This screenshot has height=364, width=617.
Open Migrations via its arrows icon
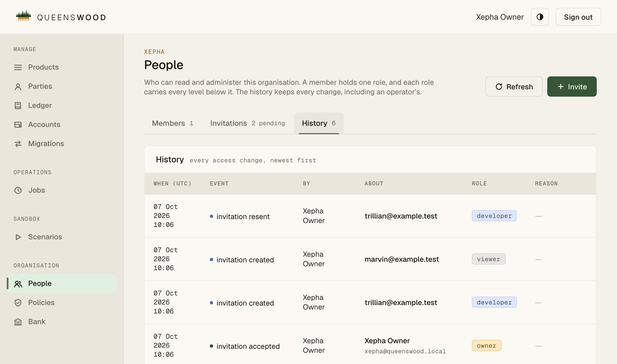coord(18,144)
